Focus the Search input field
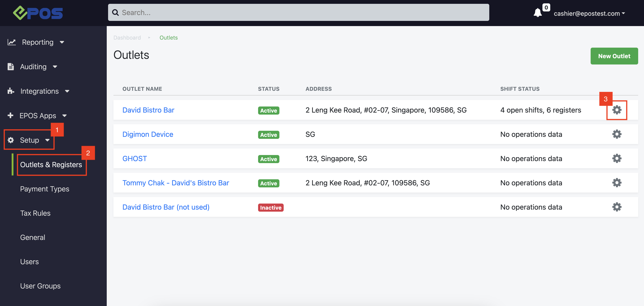Image resolution: width=644 pixels, height=306 pixels. [300, 13]
